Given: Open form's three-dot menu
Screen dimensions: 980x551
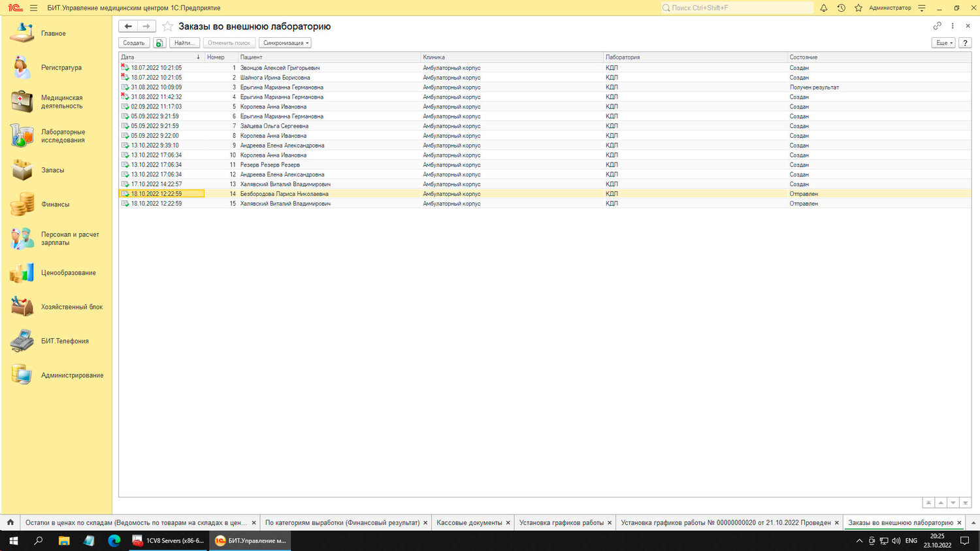Looking at the screenshot, I should pos(953,26).
